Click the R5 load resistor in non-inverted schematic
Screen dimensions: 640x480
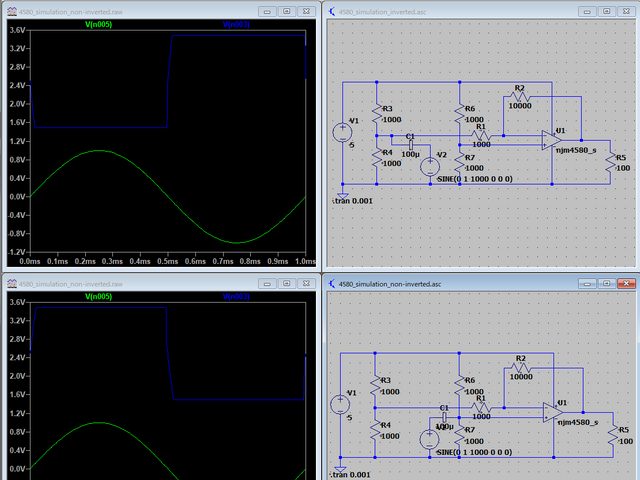coord(613,435)
